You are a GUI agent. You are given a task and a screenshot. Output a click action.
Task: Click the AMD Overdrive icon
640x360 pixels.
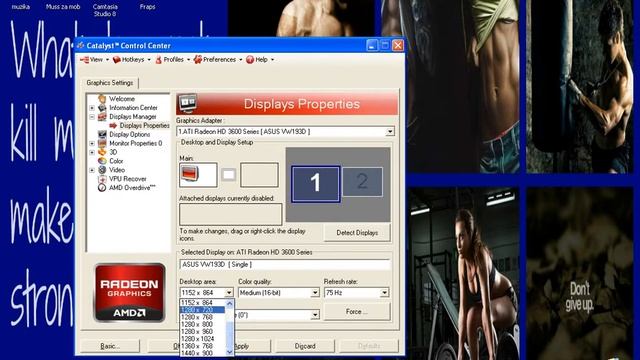(x=102, y=188)
